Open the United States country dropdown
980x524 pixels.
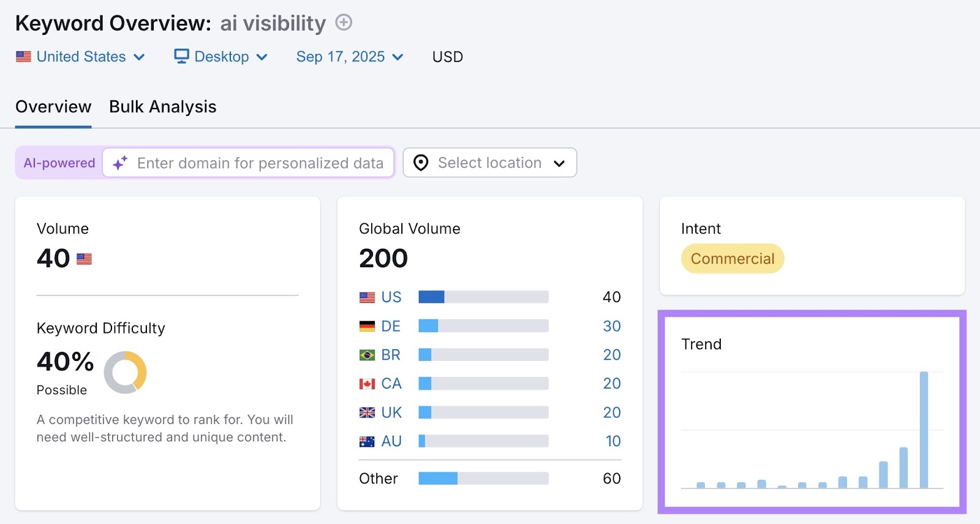point(81,57)
